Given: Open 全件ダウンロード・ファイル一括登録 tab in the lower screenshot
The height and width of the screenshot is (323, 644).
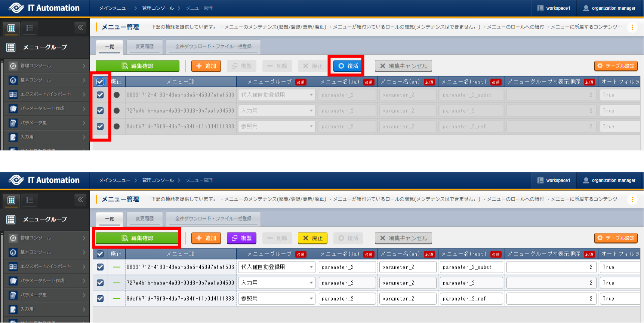Looking at the screenshot, I should coord(213,219).
